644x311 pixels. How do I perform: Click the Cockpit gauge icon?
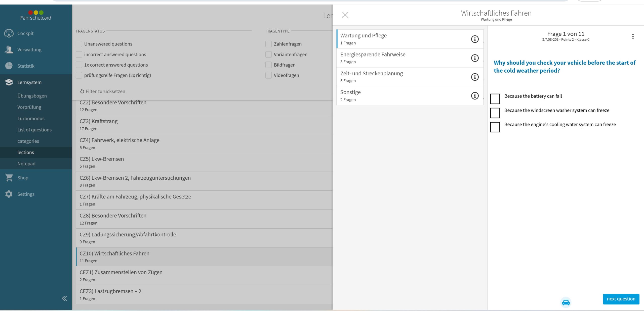point(9,33)
